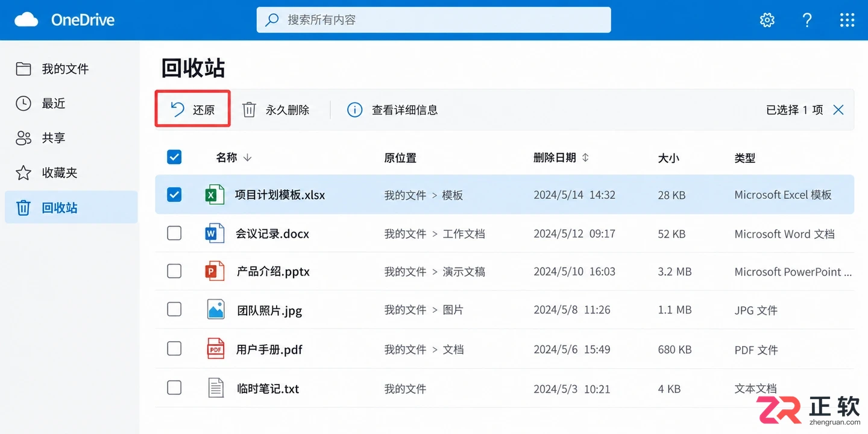Screen dimensions: 868x434
Task: Click location 我的文件 > 工作文档
Action: click(435, 234)
